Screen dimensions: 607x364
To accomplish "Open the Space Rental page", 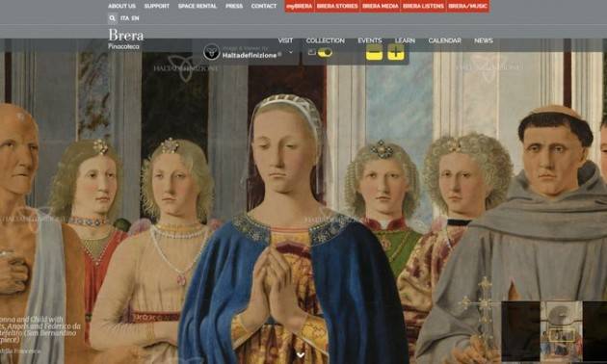I will (x=198, y=6).
